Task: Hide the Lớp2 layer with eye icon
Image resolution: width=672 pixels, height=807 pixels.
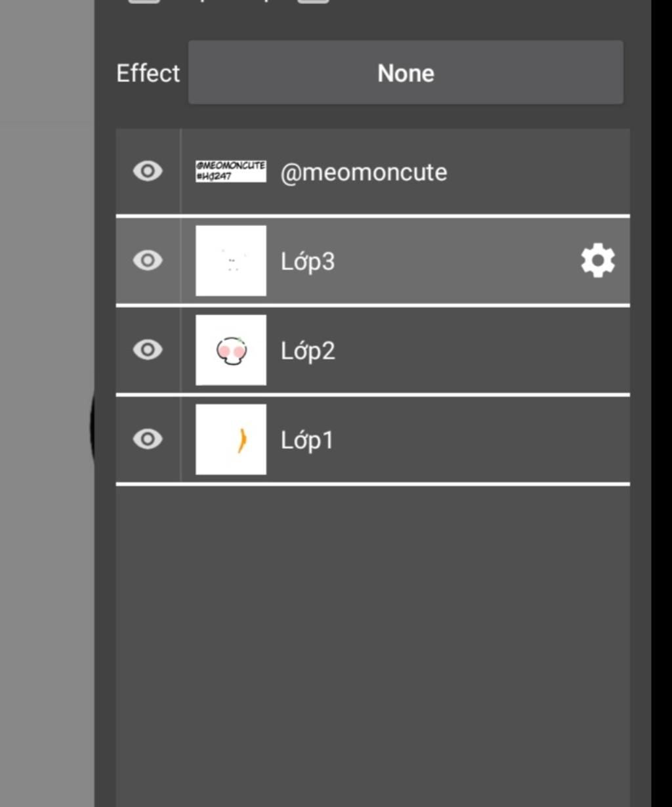Action: tap(148, 350)
